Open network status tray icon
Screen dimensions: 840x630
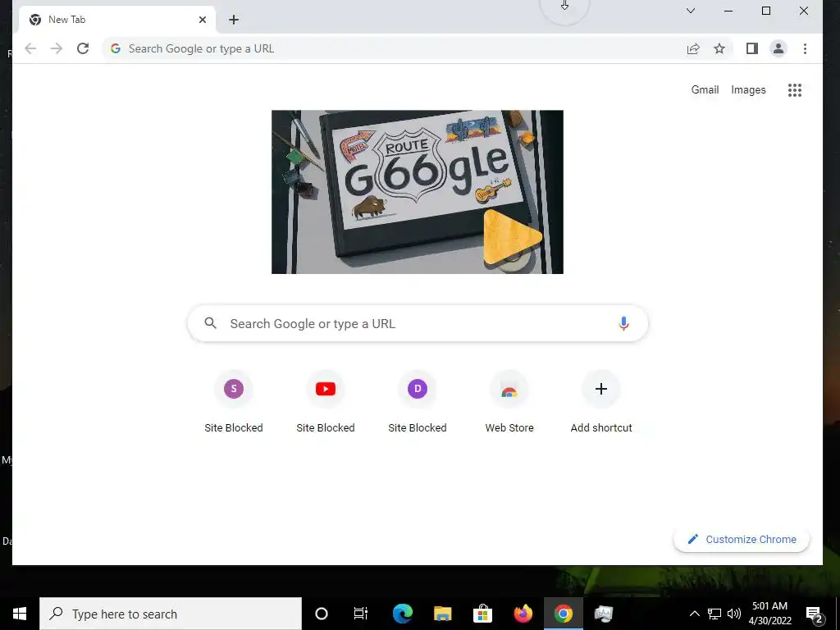[x=714, y=614]
